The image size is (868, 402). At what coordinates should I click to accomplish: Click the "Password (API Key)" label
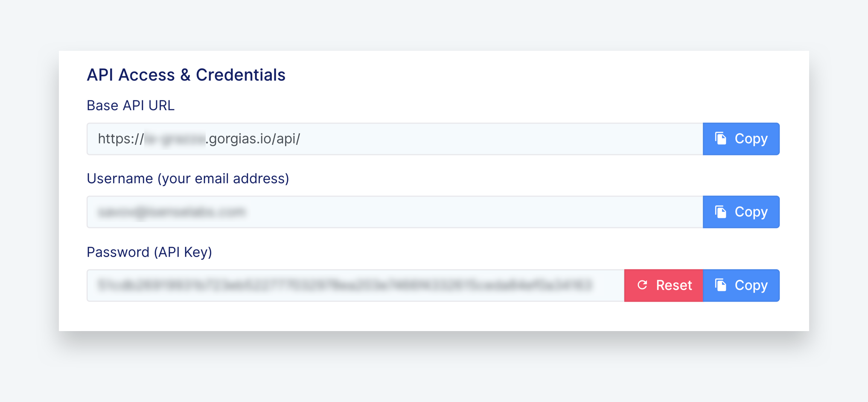[149, 252]
